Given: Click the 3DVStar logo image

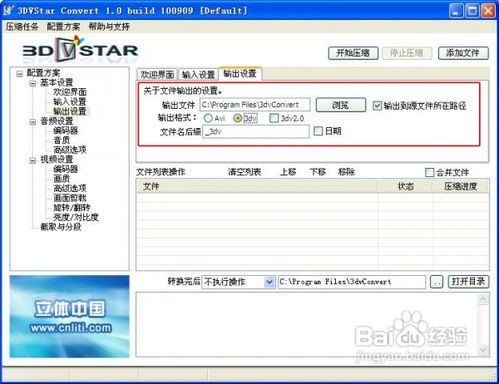Looking at the screenshot, I should pyautogui.click(x=80, y=50).
